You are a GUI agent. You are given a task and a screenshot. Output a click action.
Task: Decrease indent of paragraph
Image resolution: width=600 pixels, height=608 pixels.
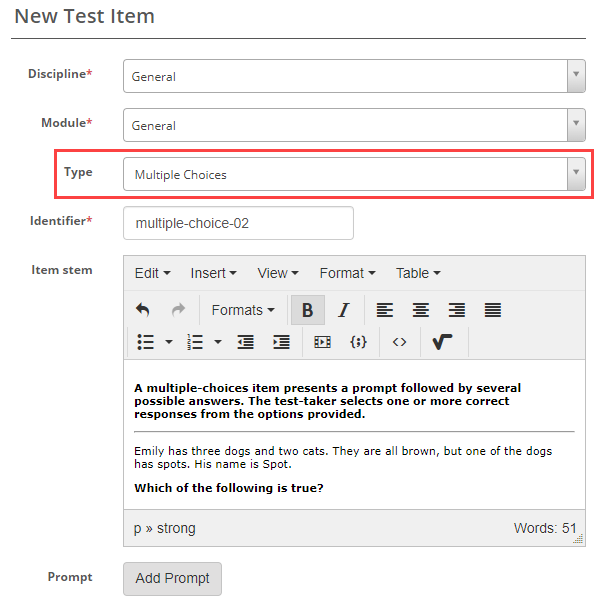coord(246,342)
